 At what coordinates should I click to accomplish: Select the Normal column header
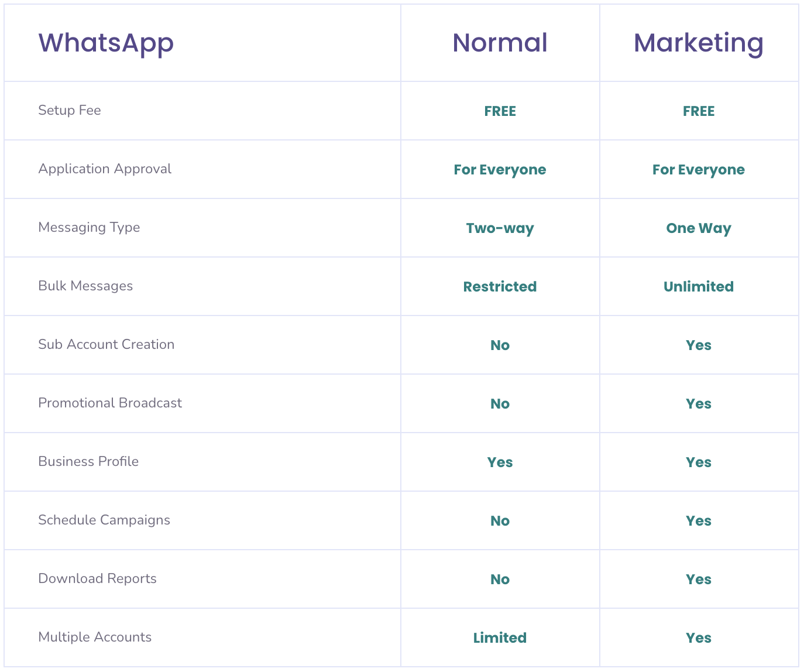pos(500,43)
